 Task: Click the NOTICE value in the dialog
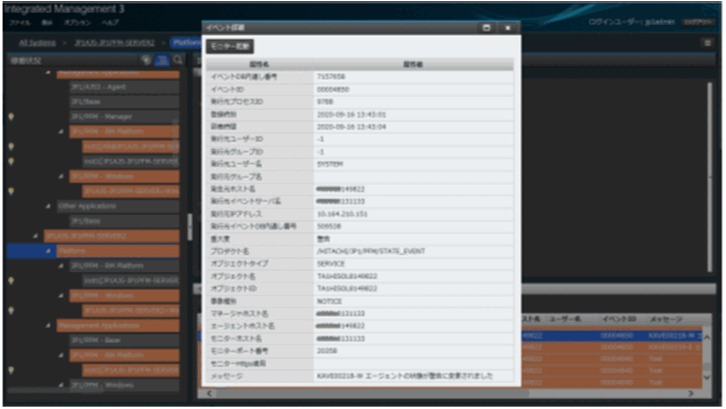(329, 302)
